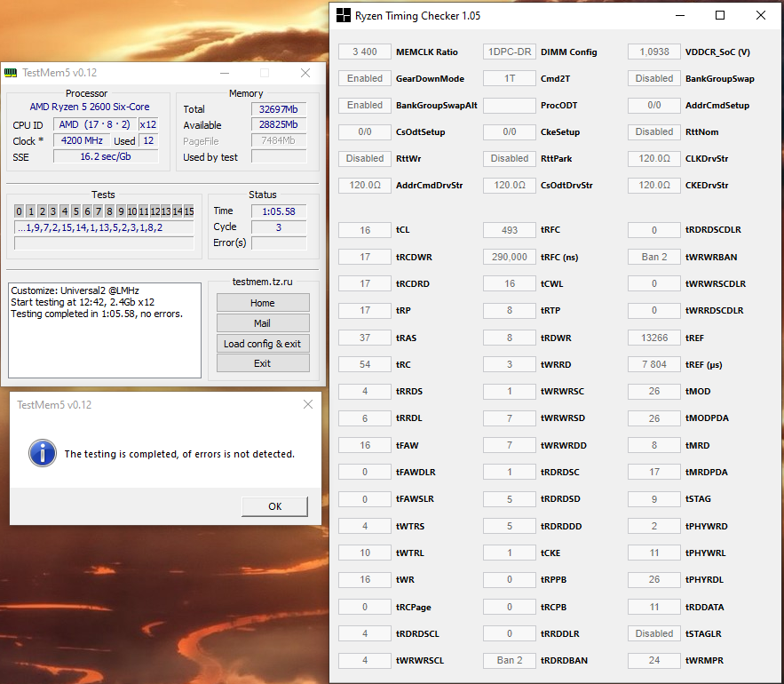Select test box number 10
This screenshot has width=784, height=684.
tap(132, 211)
